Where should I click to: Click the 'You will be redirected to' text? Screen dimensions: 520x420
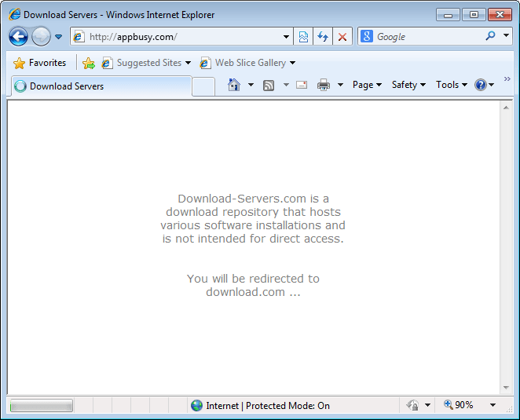pos(253,279)
